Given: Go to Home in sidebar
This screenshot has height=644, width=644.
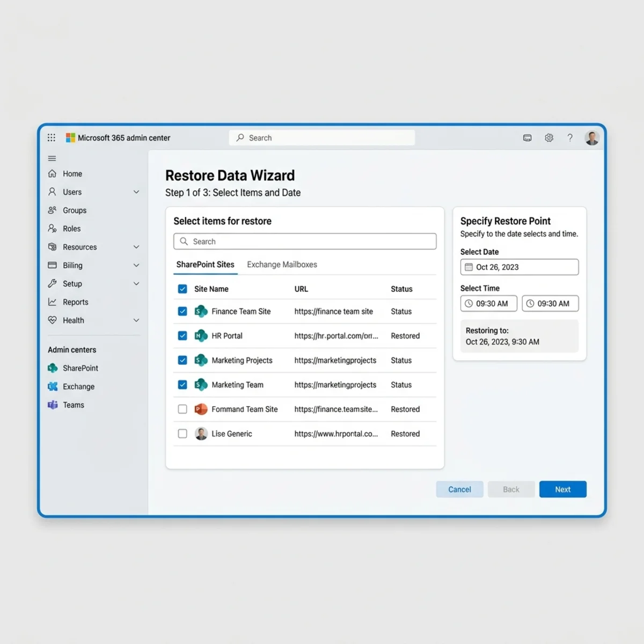Looking at the screenshot, I should pos(72,173).
